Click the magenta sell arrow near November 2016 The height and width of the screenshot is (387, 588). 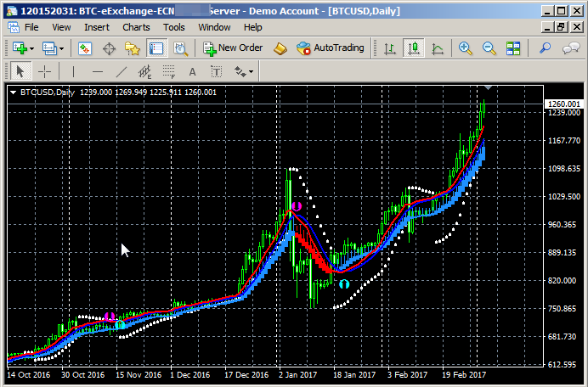point(110,317)
